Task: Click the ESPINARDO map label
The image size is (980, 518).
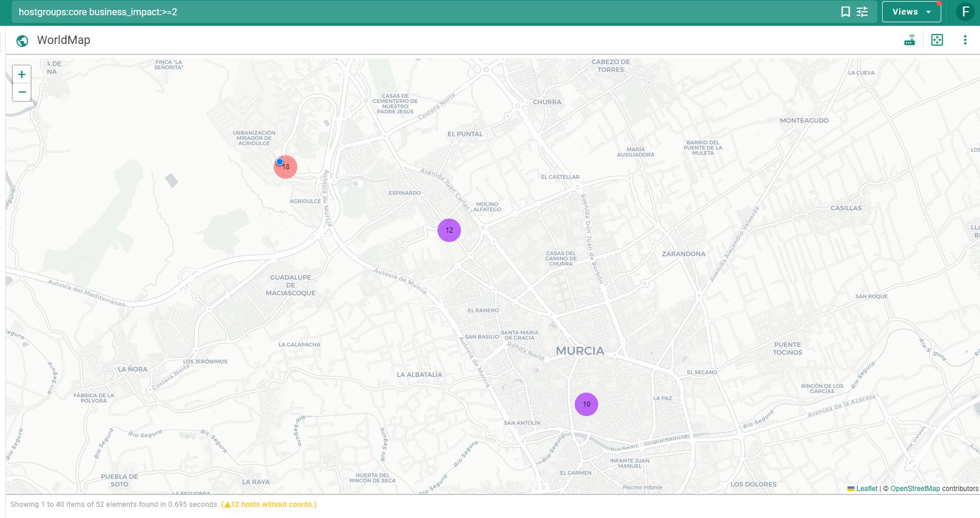Action: (405, 193)
